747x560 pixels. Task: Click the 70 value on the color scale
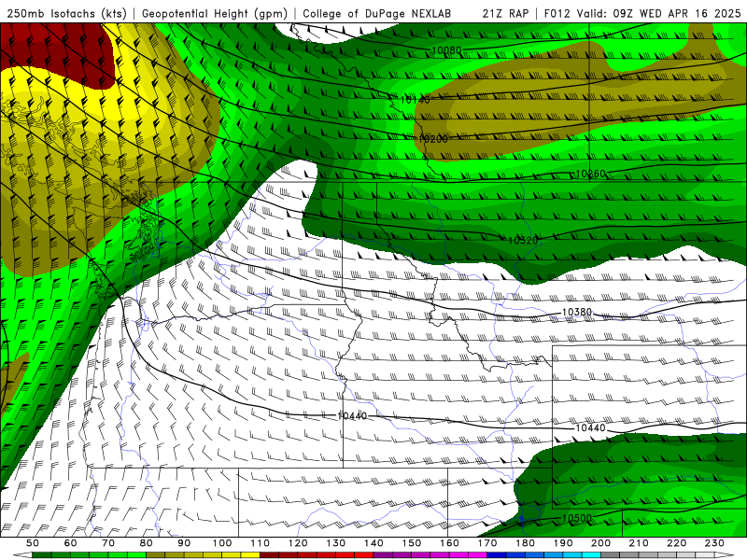pos(108,543)
